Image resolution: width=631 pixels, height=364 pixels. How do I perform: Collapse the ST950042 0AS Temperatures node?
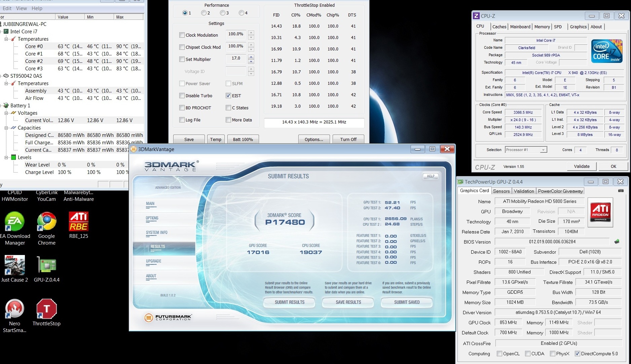6,83
